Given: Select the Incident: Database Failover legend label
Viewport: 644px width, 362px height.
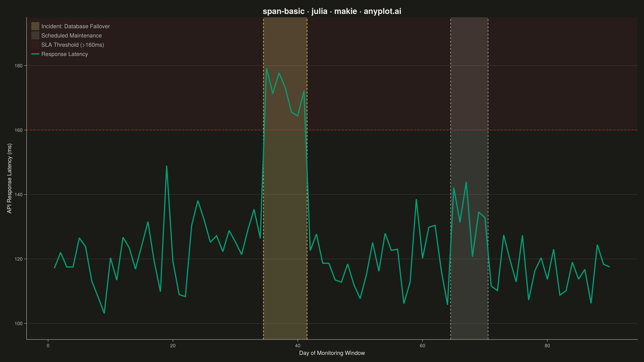Looking at the screenshot, I should (75, 26).
